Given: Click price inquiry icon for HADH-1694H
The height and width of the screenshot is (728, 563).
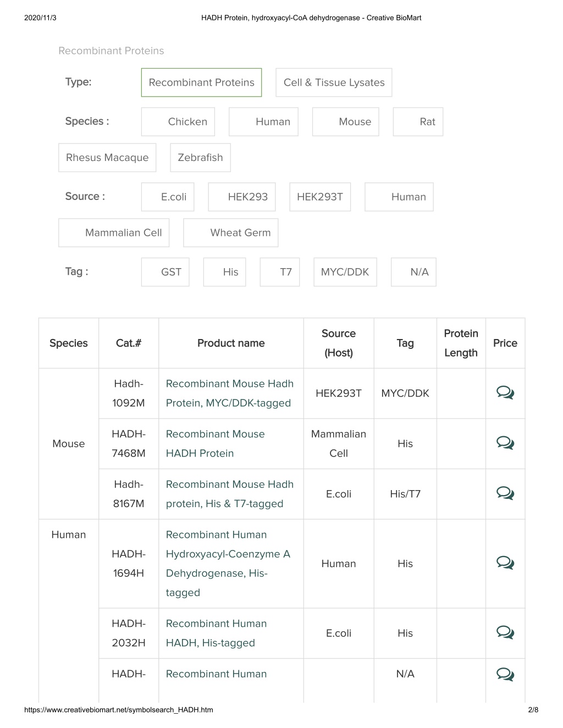Looking at the screenshot, I should click(505, 563).
